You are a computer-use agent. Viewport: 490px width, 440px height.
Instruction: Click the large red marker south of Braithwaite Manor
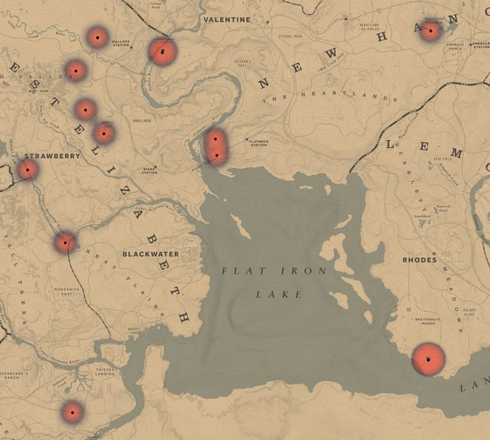pos(428,359)
